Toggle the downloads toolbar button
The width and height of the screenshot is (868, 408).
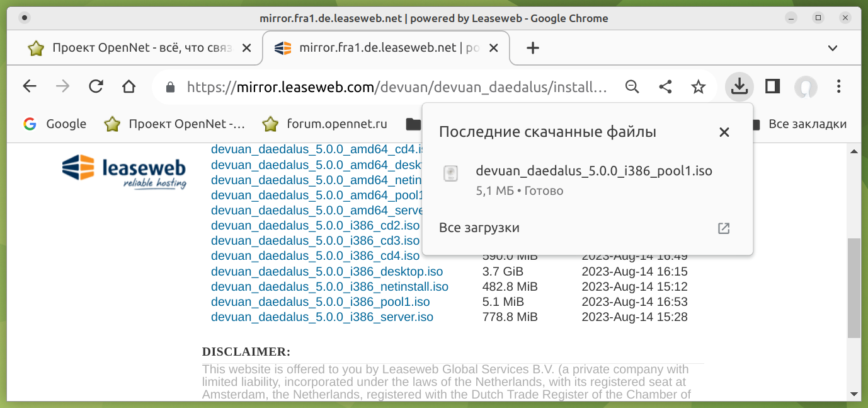[x=740, y=86]
